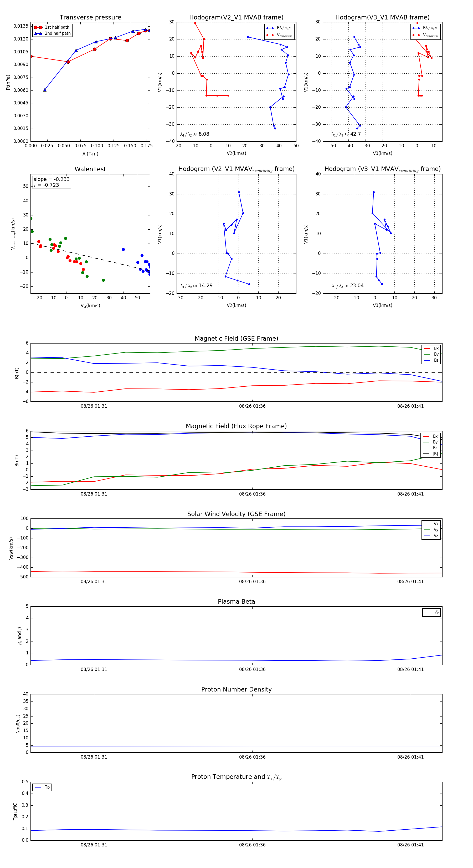The image size is (473, 868).
Task: Click the 'Bz' legend entry in GSE plot
Action: (431, 360)
